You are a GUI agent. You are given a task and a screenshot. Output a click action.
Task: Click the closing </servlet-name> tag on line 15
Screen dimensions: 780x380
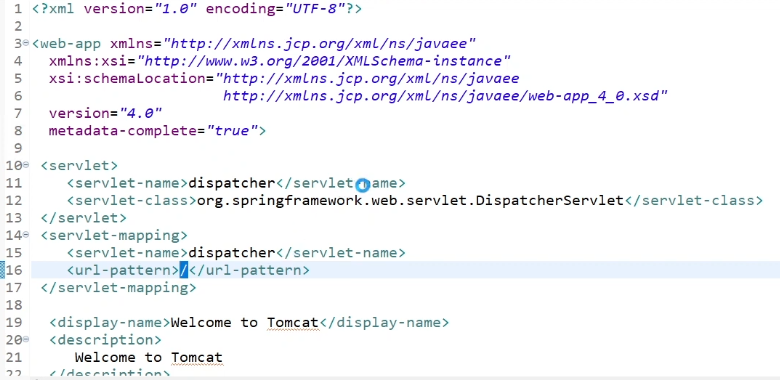pyautogui.click(x=341, y=253)
